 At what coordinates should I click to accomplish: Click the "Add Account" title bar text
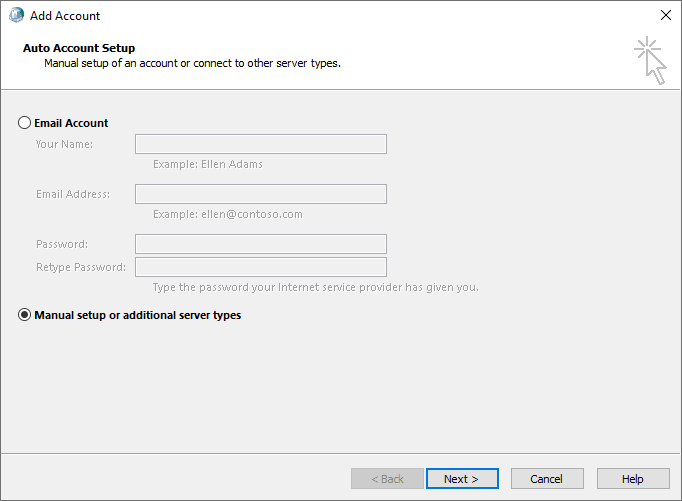[x=65, y=16]
